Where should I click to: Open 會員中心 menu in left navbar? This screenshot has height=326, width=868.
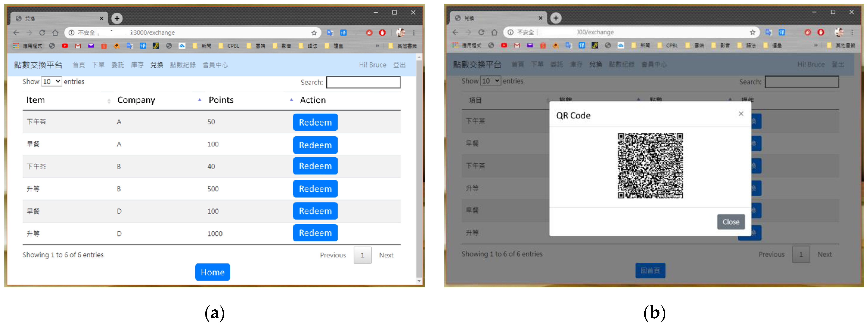[x=215, y=65]
